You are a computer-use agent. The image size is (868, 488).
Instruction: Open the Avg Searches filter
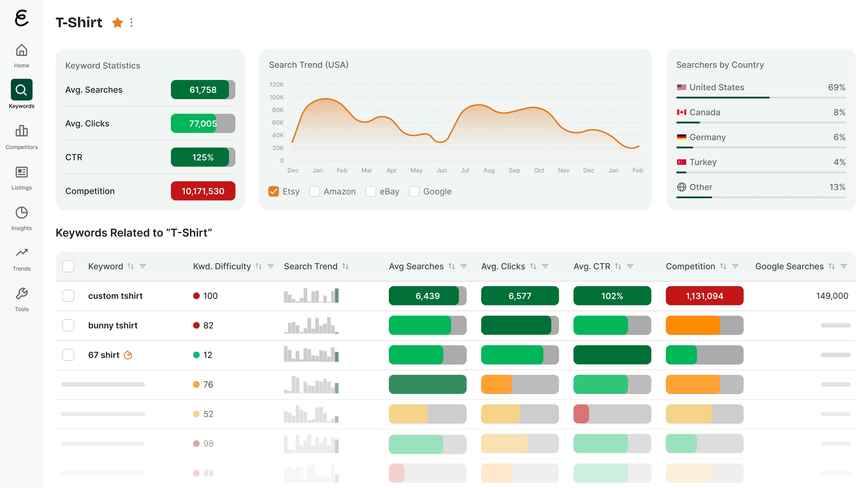pos(464,266)
